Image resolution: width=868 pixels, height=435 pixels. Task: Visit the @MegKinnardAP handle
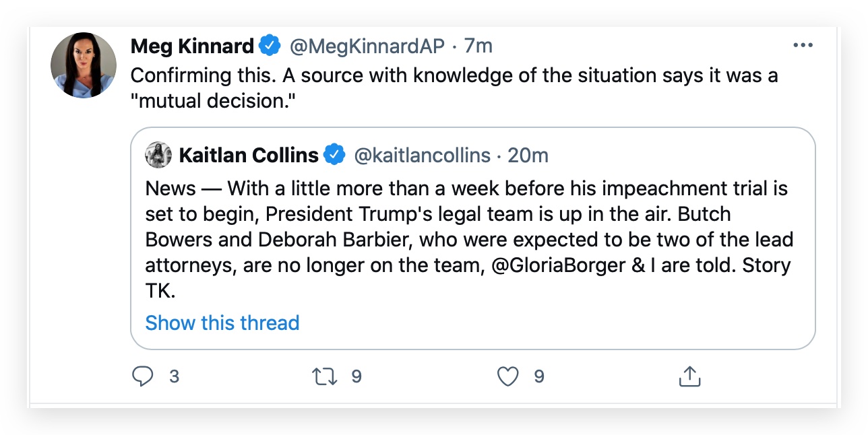[x=367, y=46]
